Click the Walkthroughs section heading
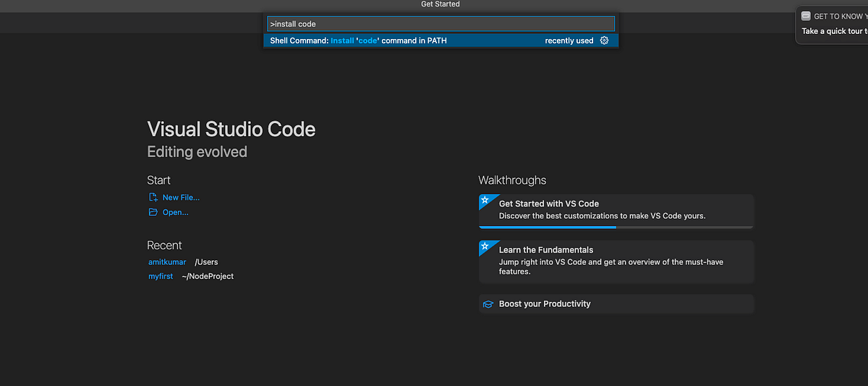 (512, 180)
